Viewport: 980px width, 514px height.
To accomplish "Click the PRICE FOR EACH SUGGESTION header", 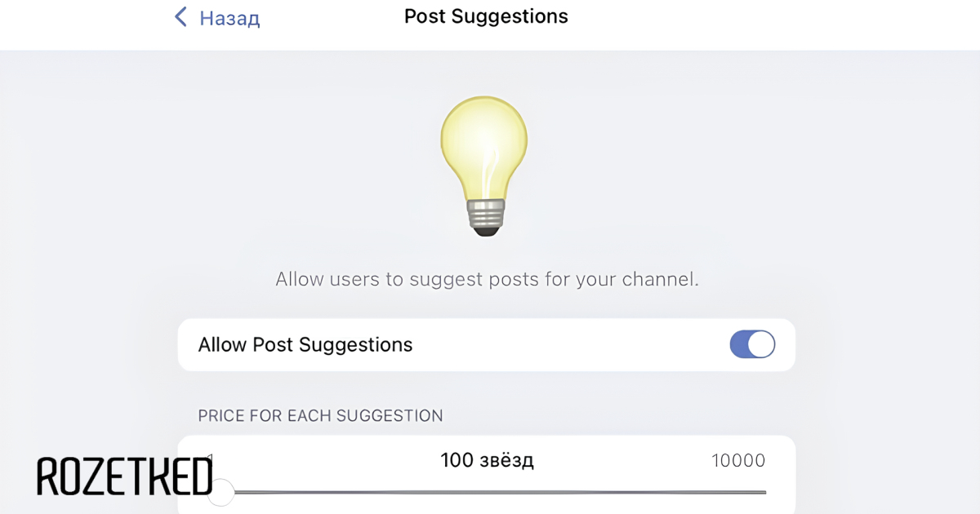I will pos(320,415).
